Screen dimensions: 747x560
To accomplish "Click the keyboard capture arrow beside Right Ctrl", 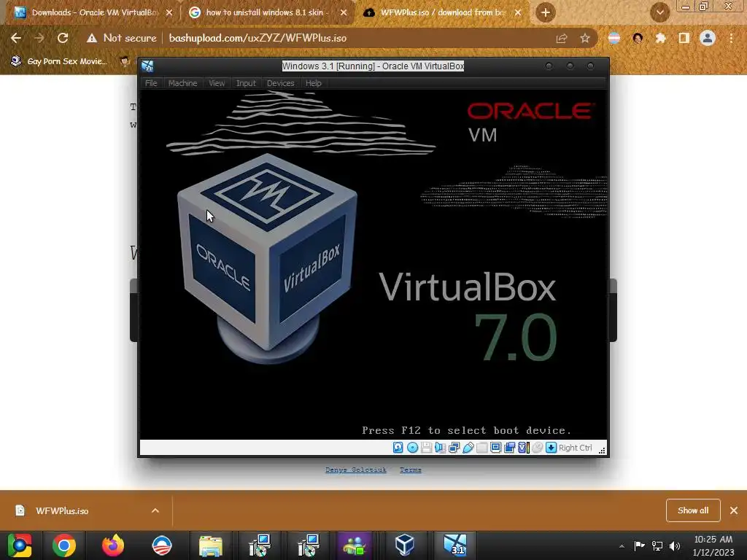I will tap(551, 448).
